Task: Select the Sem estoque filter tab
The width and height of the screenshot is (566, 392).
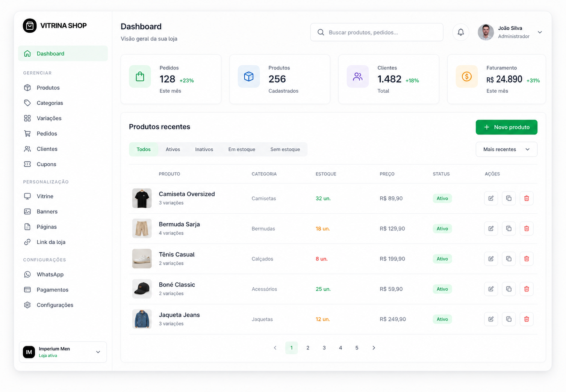Action: tap(285, 149)
